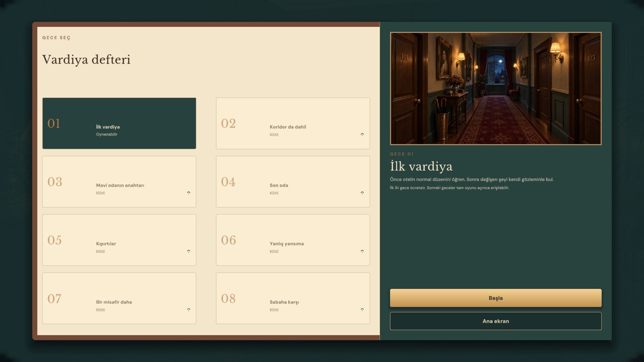The image size is (644, 362).
Task: Return via the Ana ekran button
Action: point(496,321)
